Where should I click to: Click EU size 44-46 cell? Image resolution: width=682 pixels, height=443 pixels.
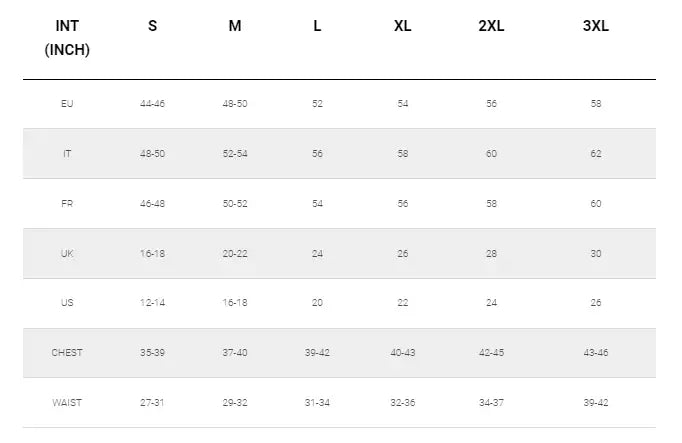[x=152, y=104]
